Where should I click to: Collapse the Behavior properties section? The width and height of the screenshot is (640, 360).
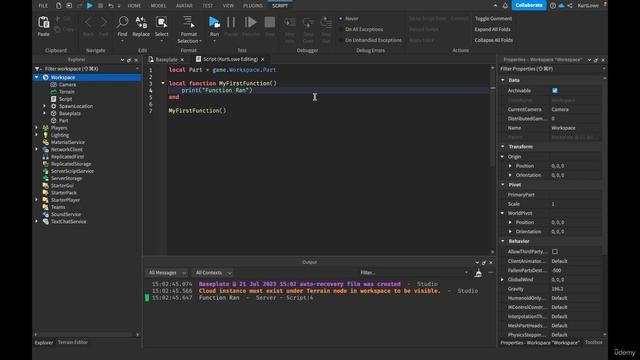(x=503, y=241)
